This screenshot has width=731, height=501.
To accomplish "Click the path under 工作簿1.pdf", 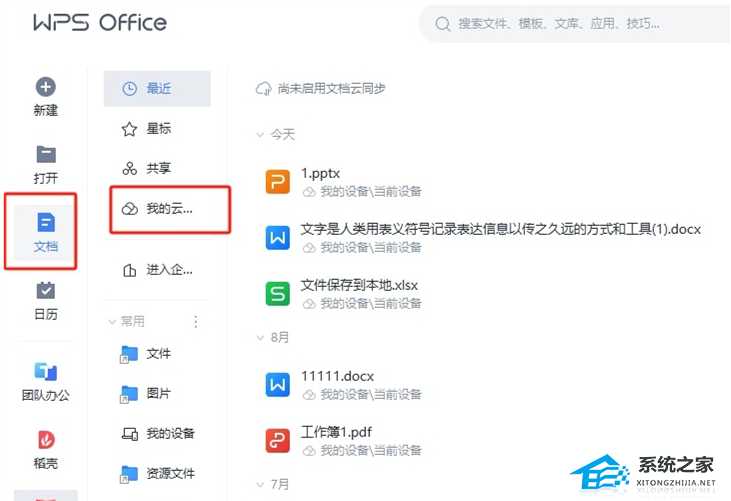I will coord(371,451).
